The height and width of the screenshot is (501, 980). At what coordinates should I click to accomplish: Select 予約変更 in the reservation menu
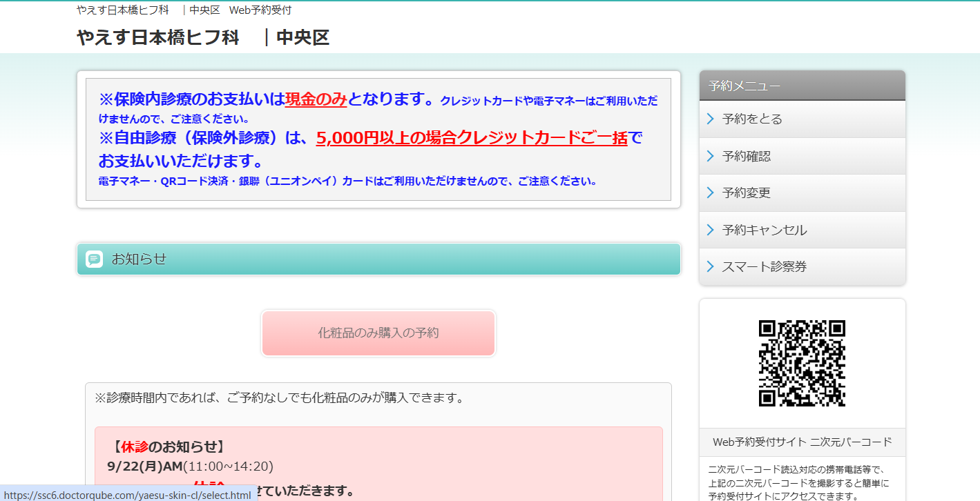click(746, 193)
